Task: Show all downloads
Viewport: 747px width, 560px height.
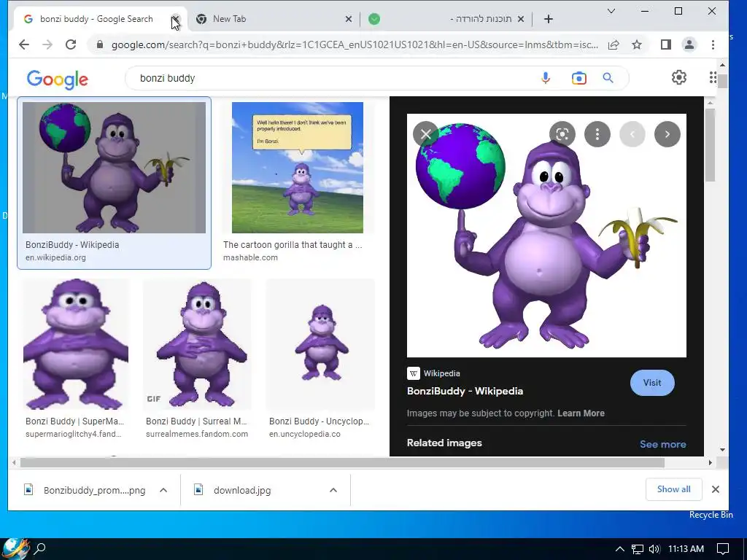Action: [673, 489]
